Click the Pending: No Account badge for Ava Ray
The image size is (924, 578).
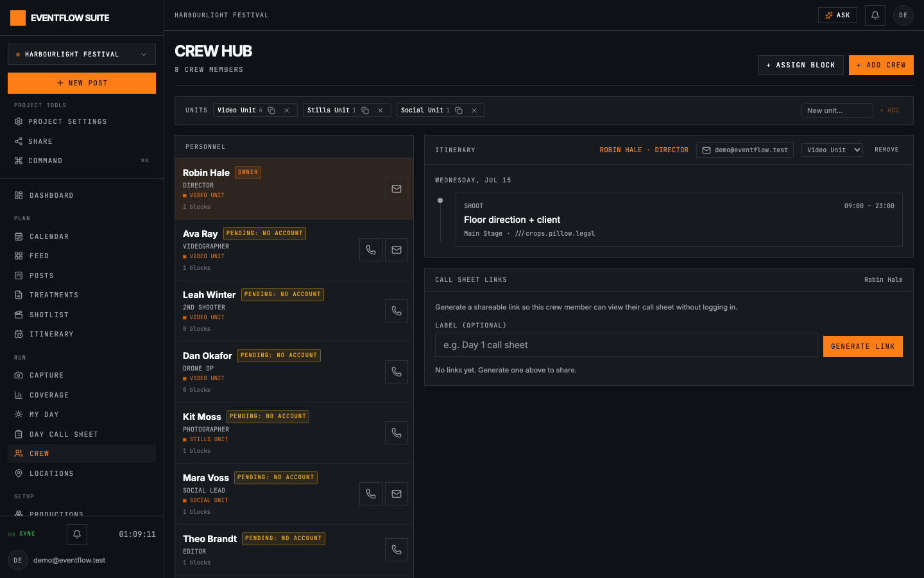pos(264,234)
